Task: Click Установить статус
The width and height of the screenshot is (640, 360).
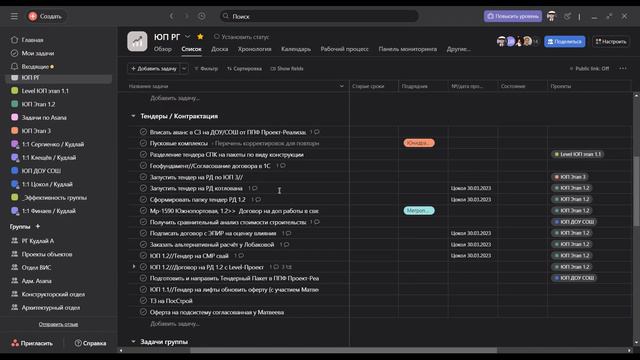Action: pos(241,37)
